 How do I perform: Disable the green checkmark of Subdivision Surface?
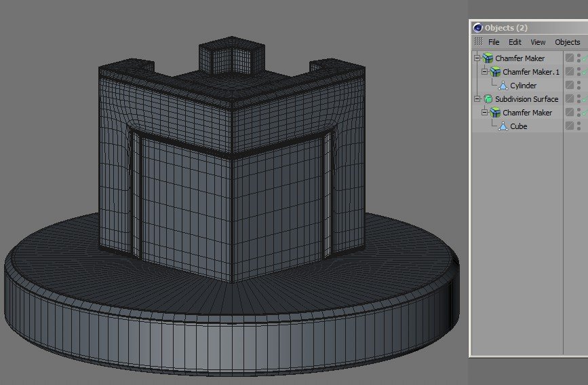click(585, 99)
